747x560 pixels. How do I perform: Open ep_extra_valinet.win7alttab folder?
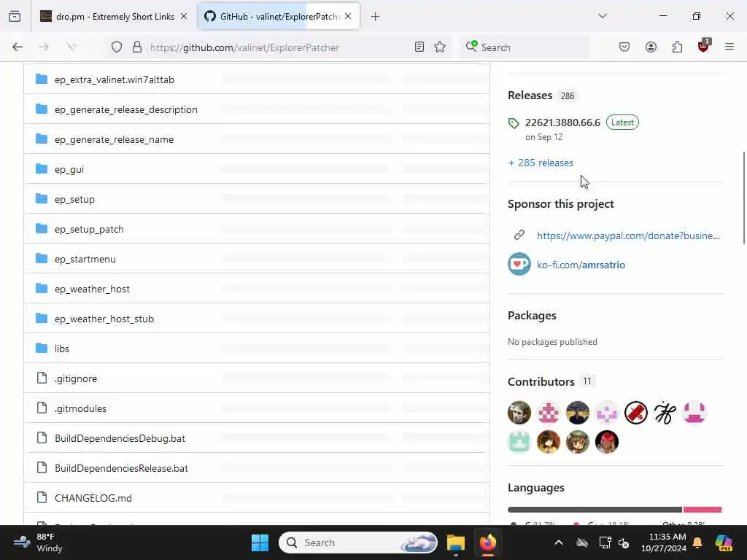(115, 80)
